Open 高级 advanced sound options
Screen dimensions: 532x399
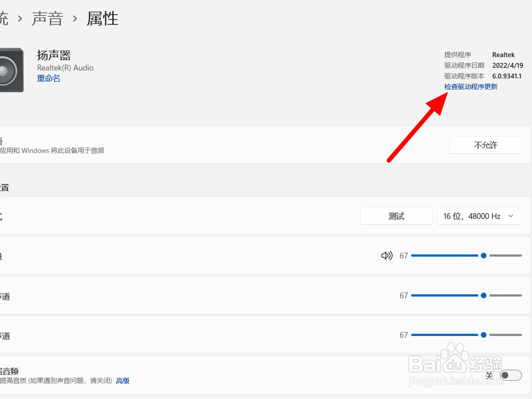122,380
